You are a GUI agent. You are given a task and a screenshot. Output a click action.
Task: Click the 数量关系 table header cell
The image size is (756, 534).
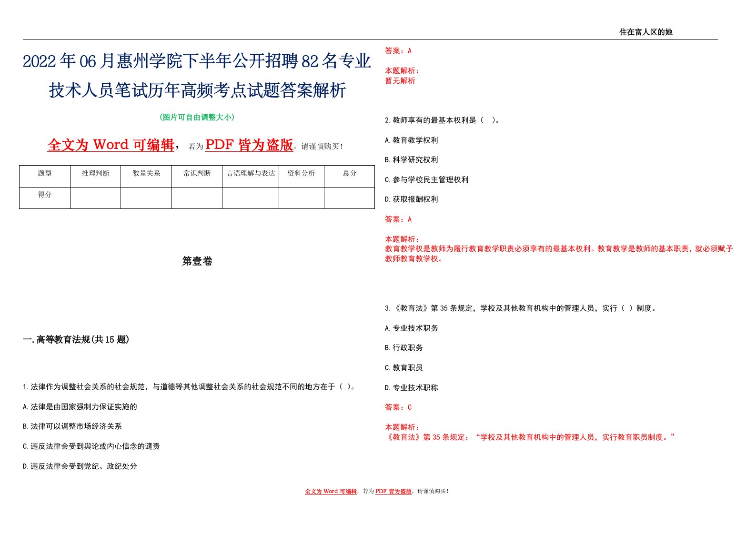[146, 176]
